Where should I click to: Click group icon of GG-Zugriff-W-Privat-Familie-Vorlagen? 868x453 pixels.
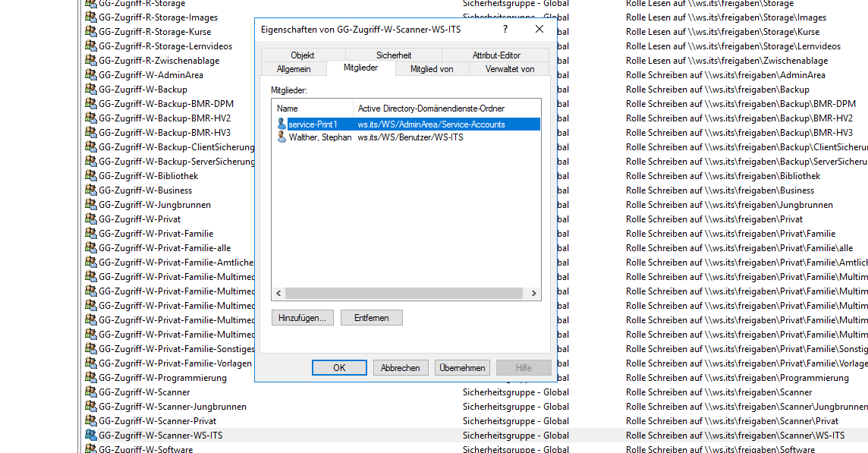(x=91, y=362)
